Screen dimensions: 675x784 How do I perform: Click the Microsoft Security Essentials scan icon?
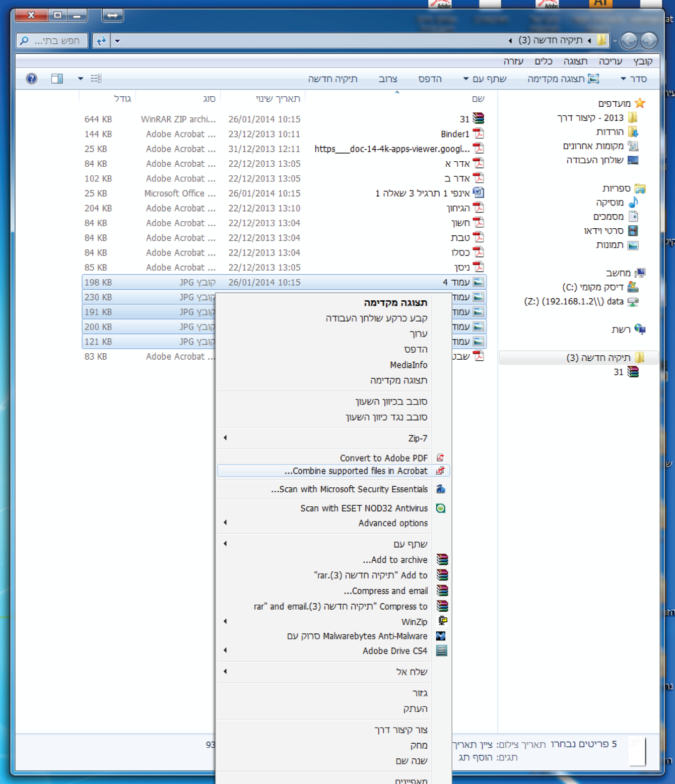(441, 489)
